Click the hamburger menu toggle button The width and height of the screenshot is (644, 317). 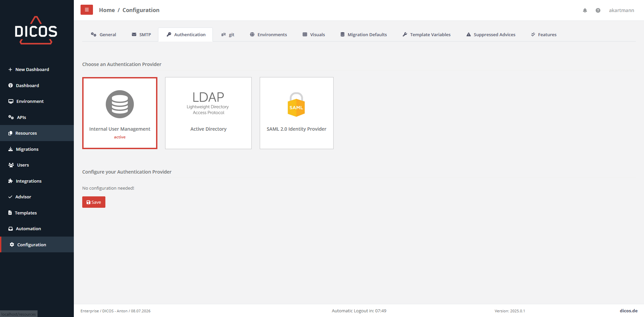87,10
